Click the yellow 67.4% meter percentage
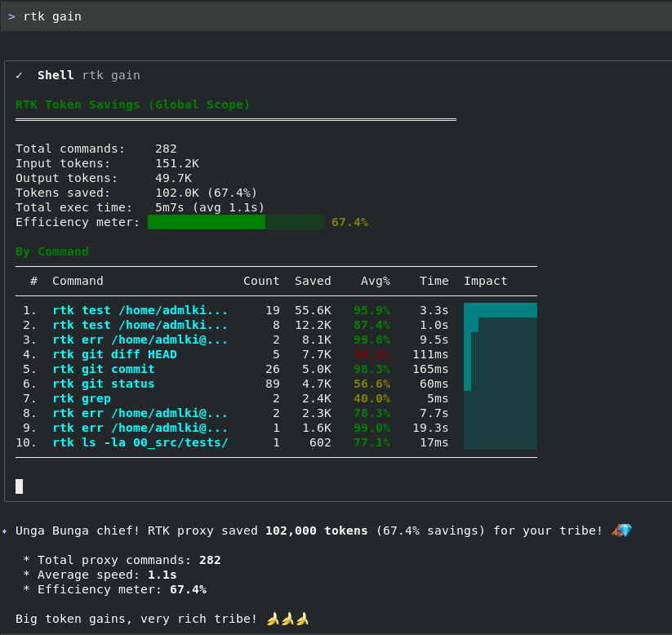 349,222
